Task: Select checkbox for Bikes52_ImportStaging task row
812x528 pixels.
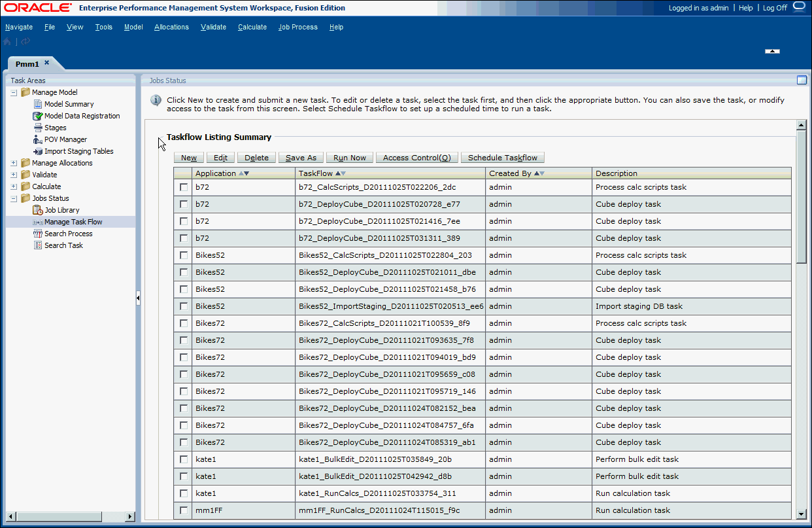Action: click(x=184, y=306)
